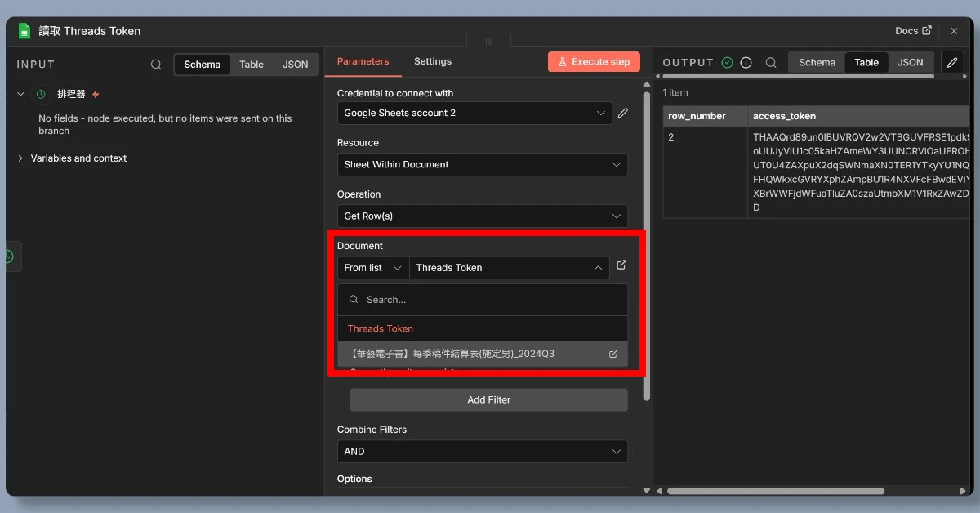Click the output success checkmark icon
The image size is (980, 513).
pos(727,63)
